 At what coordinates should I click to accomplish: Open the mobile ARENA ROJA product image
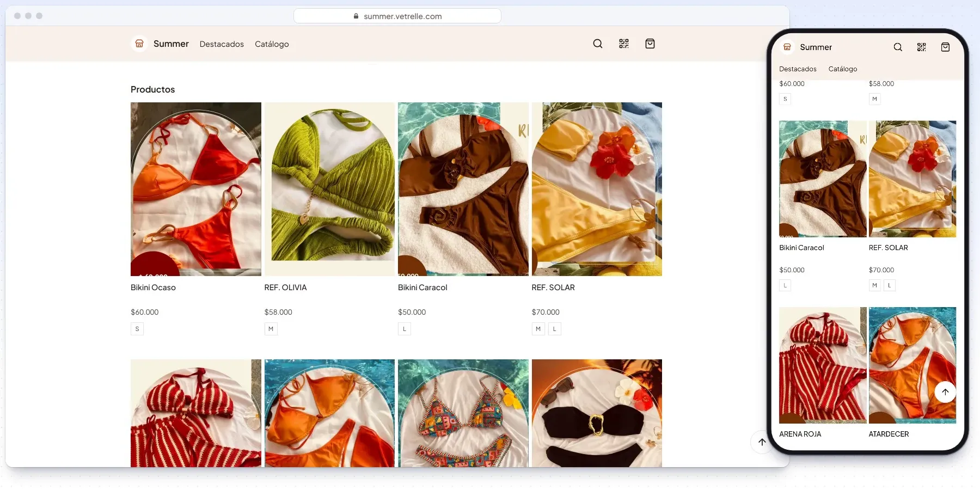pyautogui.click(x=823, y=365)
